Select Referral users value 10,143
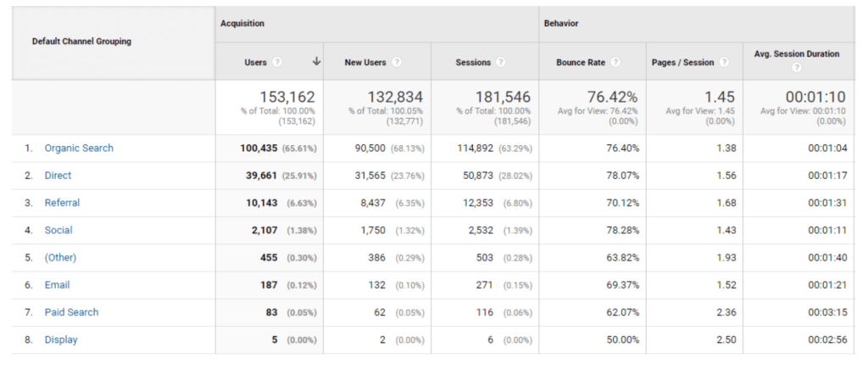Image resolution: width=868 pixels, height=375 pixels. point(262,203)
